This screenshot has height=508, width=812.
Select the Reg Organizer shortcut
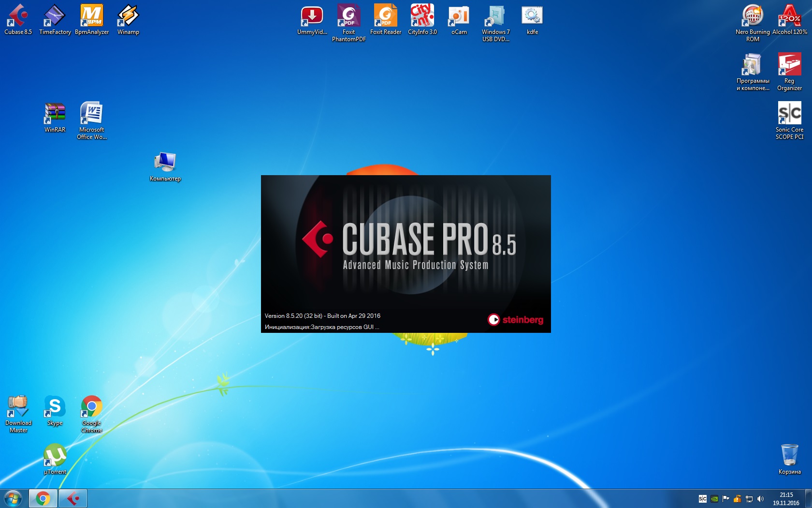[x=790, y=72]
